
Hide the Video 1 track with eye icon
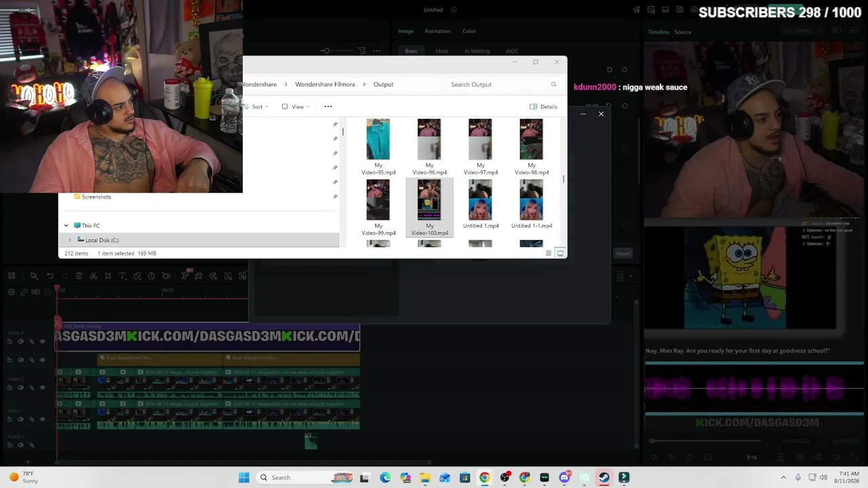[42, 419]
